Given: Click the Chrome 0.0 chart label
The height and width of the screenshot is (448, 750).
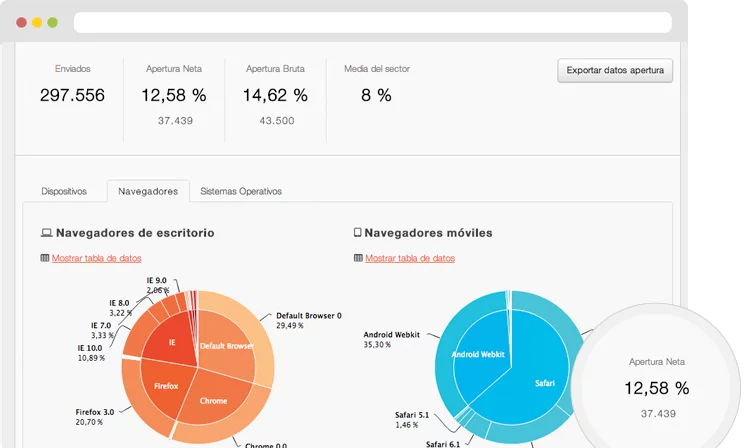Looking at the screenshot, I should (x=266, y=445).
